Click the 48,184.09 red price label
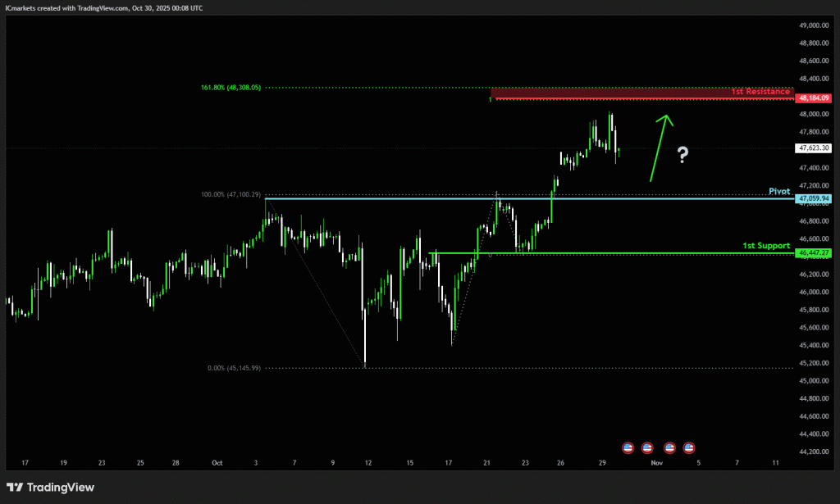The width and height of the screenshot is (840, 504). click(813, 98)
